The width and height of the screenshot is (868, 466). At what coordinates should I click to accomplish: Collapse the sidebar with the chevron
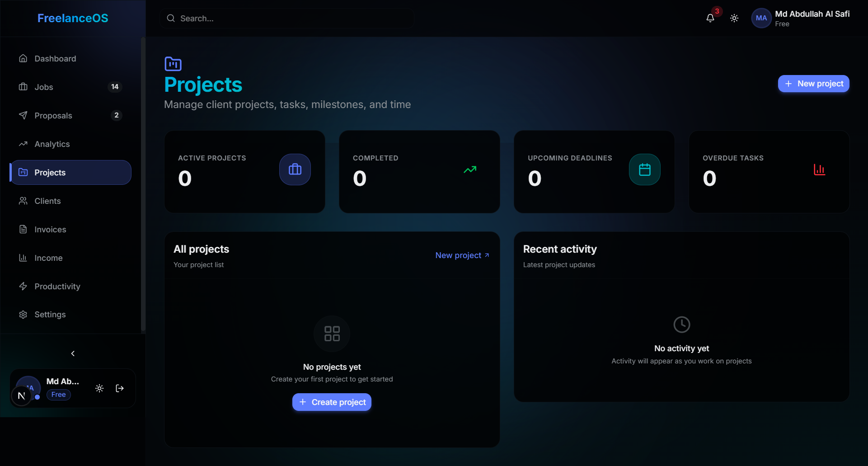[x=73, y=353]
